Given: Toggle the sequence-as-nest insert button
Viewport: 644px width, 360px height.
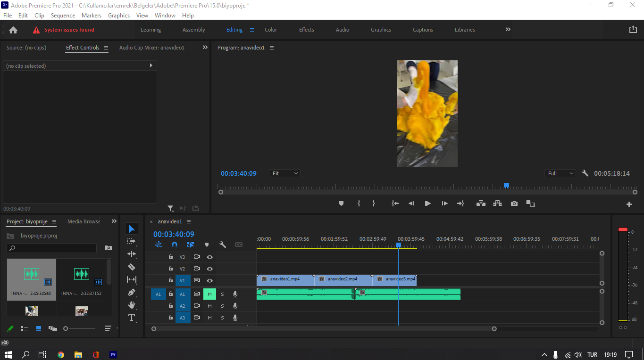Looking at the screenshot, I should coord(159,245).
